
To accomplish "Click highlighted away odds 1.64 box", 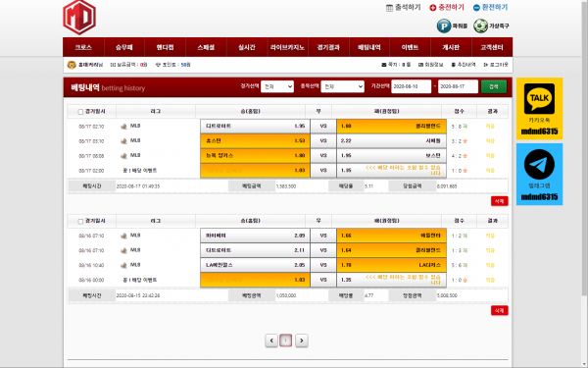I will pos(391,250).
